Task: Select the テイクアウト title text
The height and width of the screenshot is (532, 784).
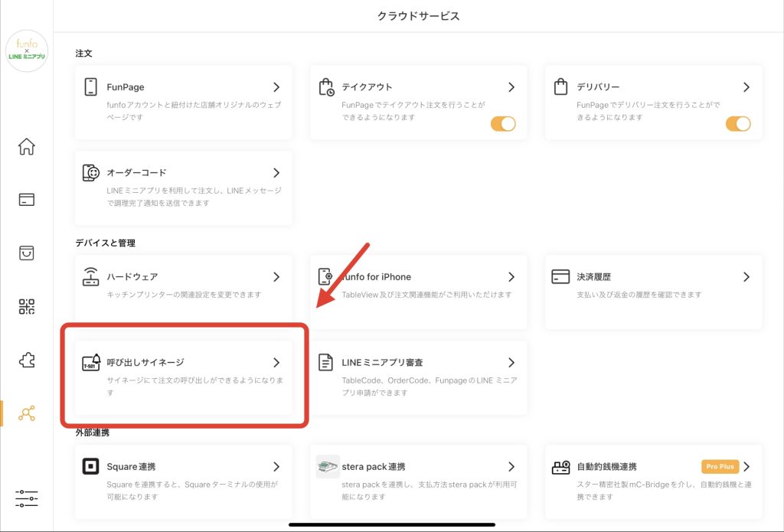Action: click(367, 87)
